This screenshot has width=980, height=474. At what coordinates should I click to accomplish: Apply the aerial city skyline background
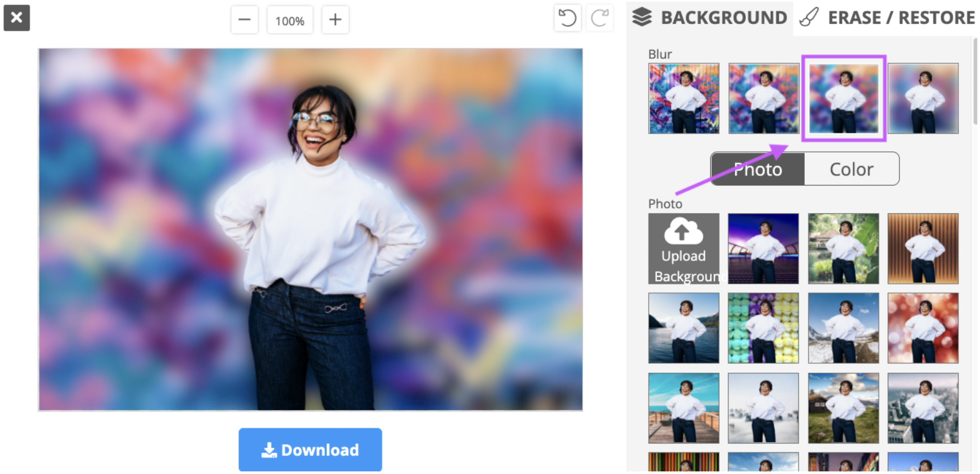point(923,408)
